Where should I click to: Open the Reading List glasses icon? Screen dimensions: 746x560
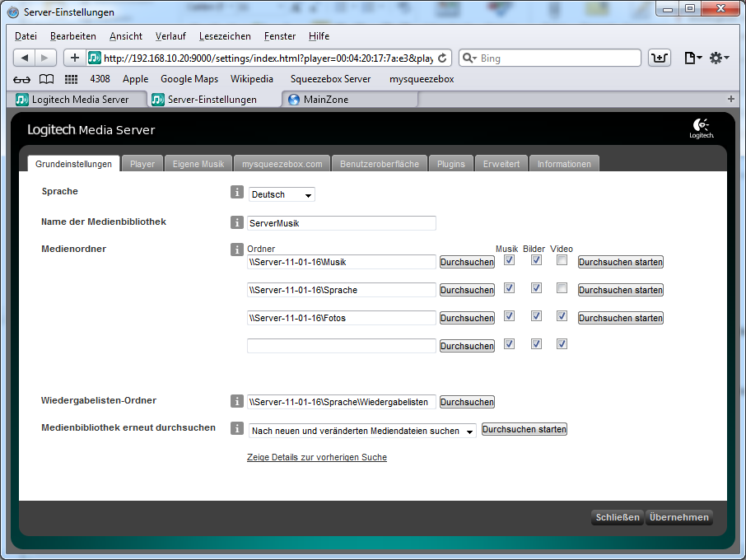pyautogui.click(x=22, y=80)
